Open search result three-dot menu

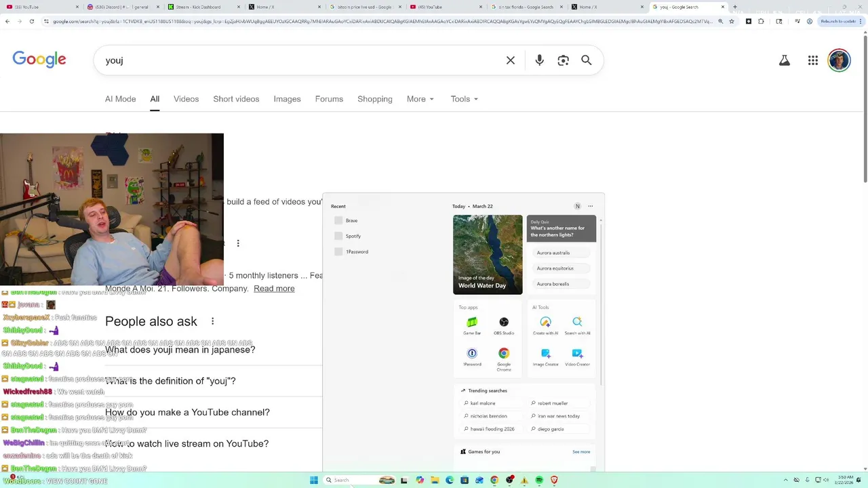click(238, 243)
